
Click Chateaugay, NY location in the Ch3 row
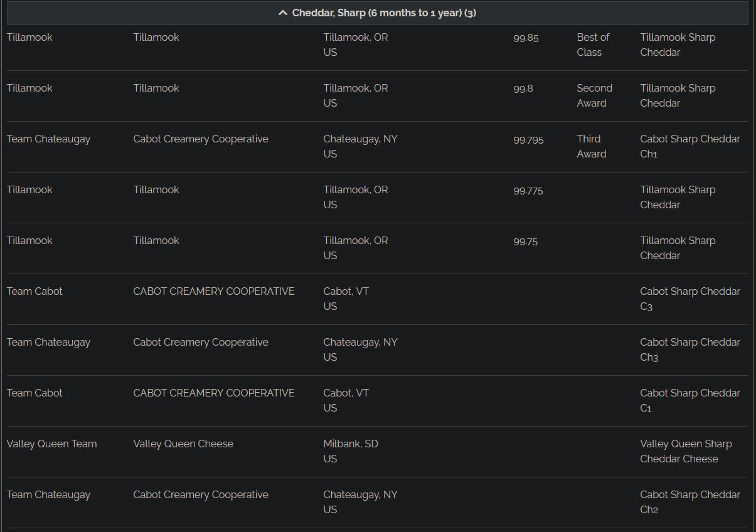pos(360,349)
